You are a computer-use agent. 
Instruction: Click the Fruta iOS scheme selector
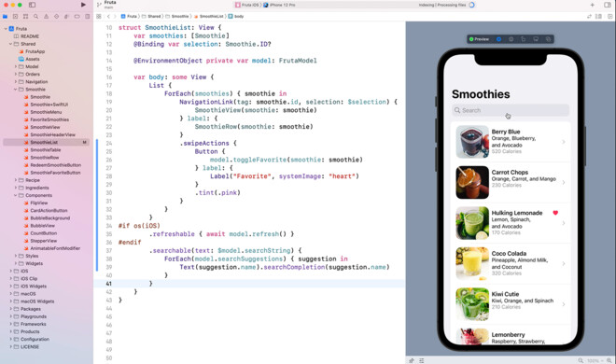pos(247,5)
